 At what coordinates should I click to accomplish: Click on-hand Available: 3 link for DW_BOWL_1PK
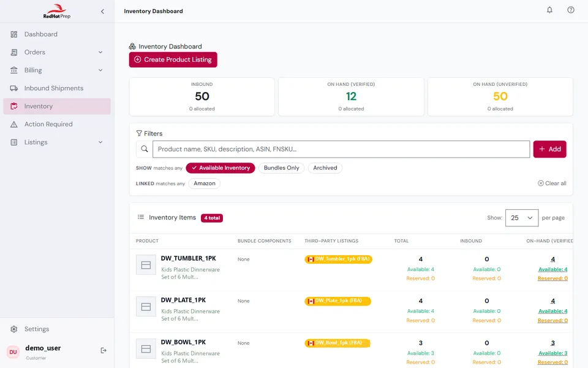[x=552, y=353]
